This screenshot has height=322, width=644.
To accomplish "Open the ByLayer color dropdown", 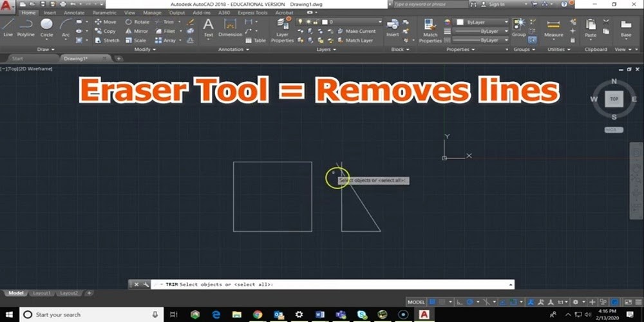I will point(482,22).
